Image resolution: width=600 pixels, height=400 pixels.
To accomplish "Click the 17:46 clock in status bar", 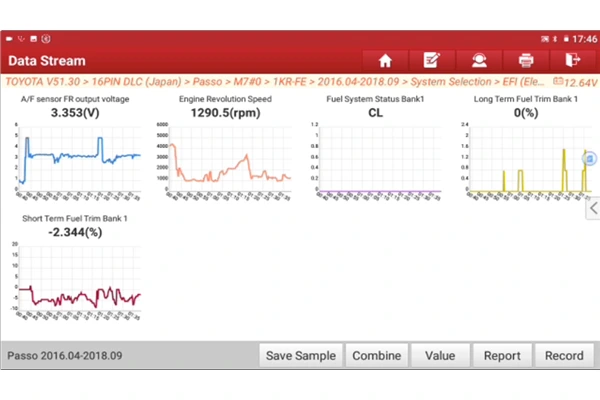I will [x=584, y=39].
